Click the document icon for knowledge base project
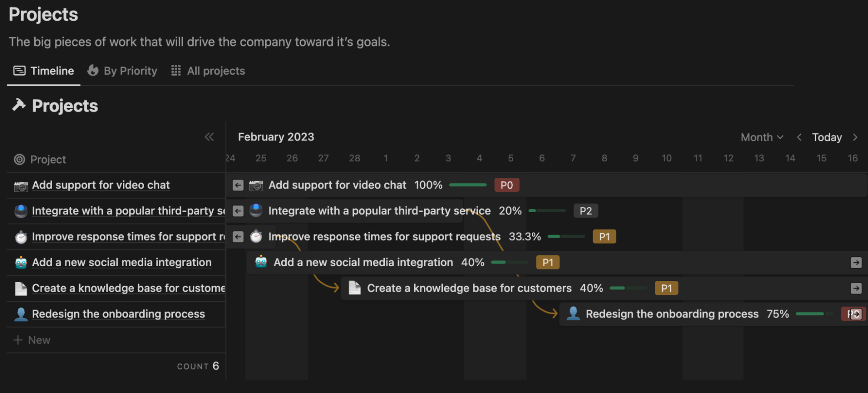Image resolution: width=868 pixels, height=393 pixels. (x=355, y=288)
